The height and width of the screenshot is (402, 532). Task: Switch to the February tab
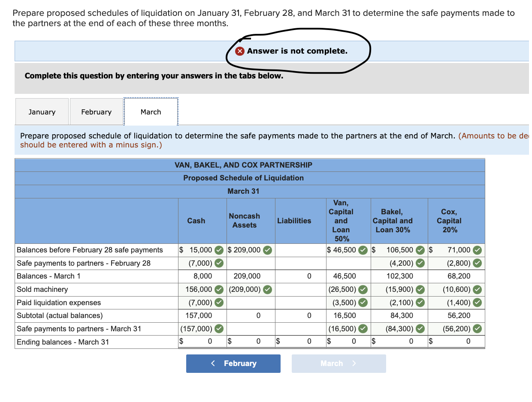point(96,111)
